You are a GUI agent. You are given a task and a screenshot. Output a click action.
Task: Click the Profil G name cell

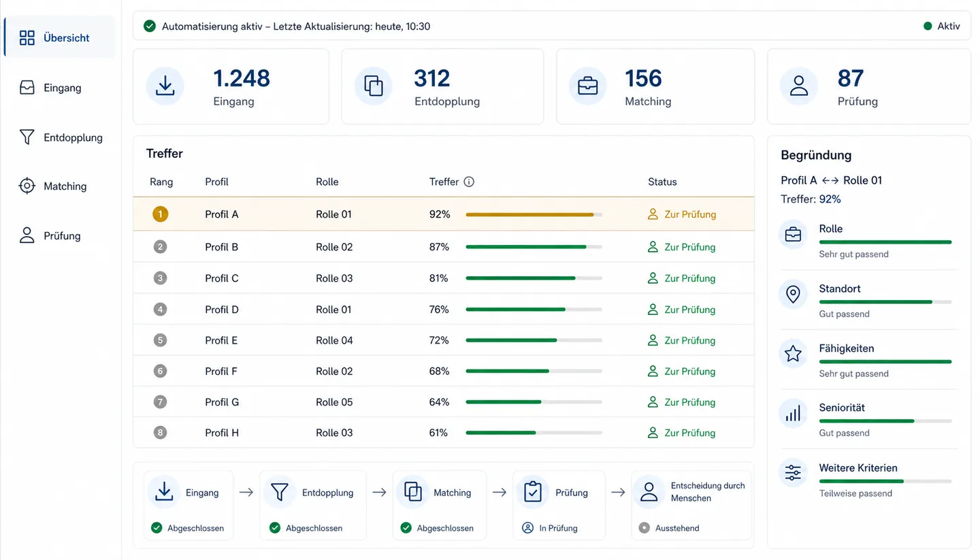point(222,402)
